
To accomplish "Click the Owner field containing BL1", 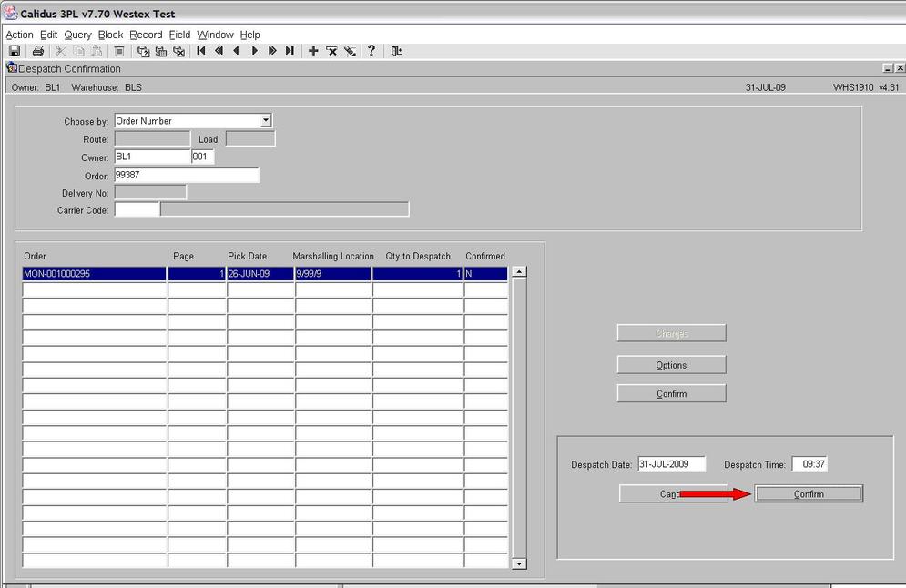I will point(153,157).
